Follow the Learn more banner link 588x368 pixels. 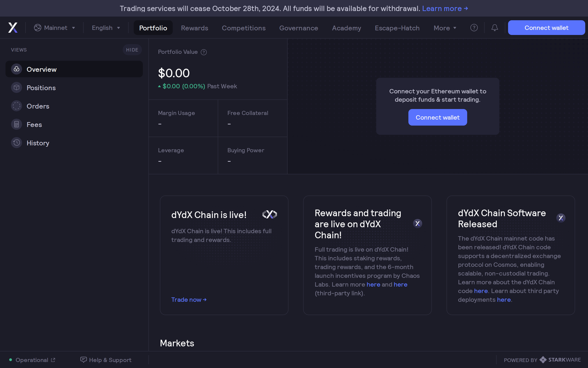(445, 9)
